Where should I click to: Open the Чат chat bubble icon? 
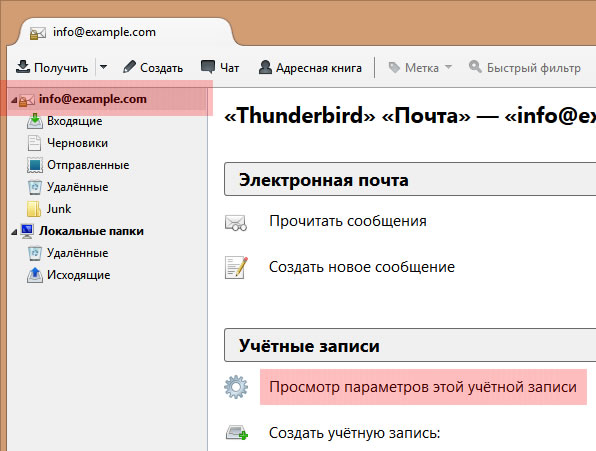click(208, 67)
